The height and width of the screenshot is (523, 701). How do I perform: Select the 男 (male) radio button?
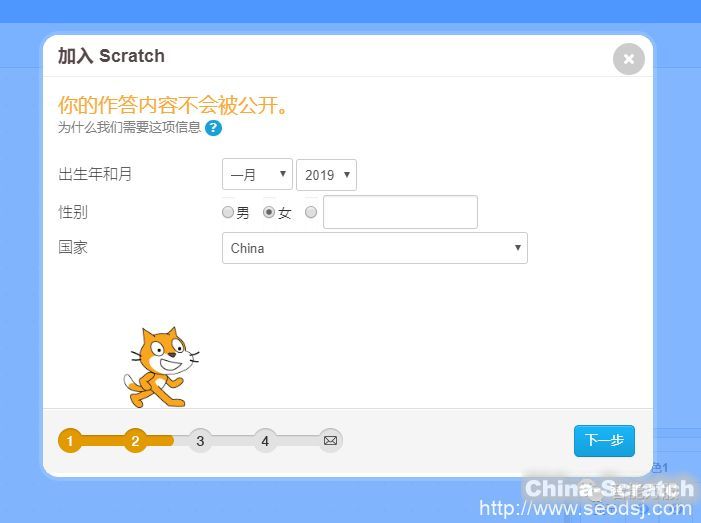click(228, 212)
